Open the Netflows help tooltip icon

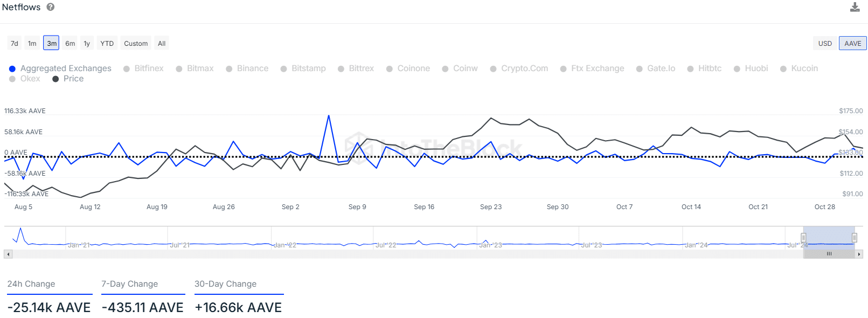[51, 7]
